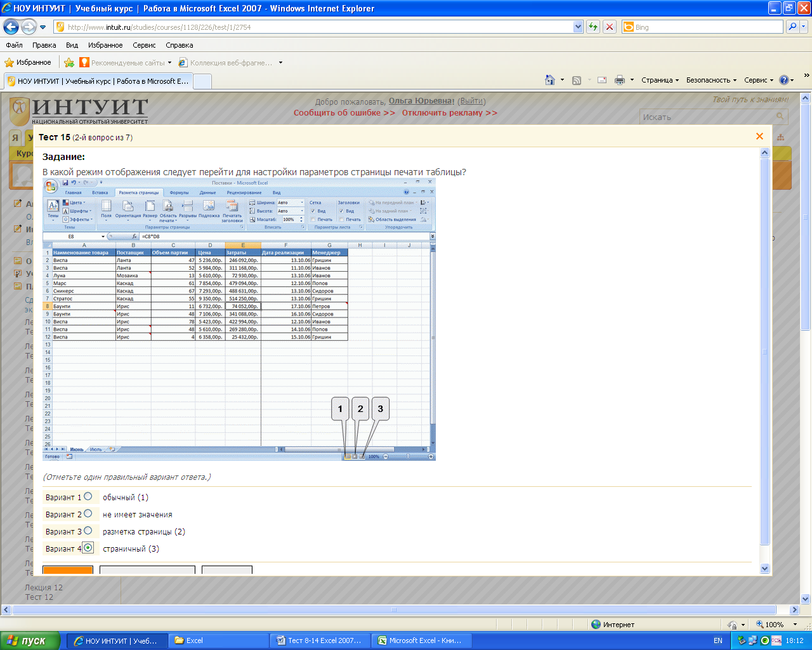Click the IE icon in the title bar
The width and height of the screenshot is (812, 650).
(6, 8)
